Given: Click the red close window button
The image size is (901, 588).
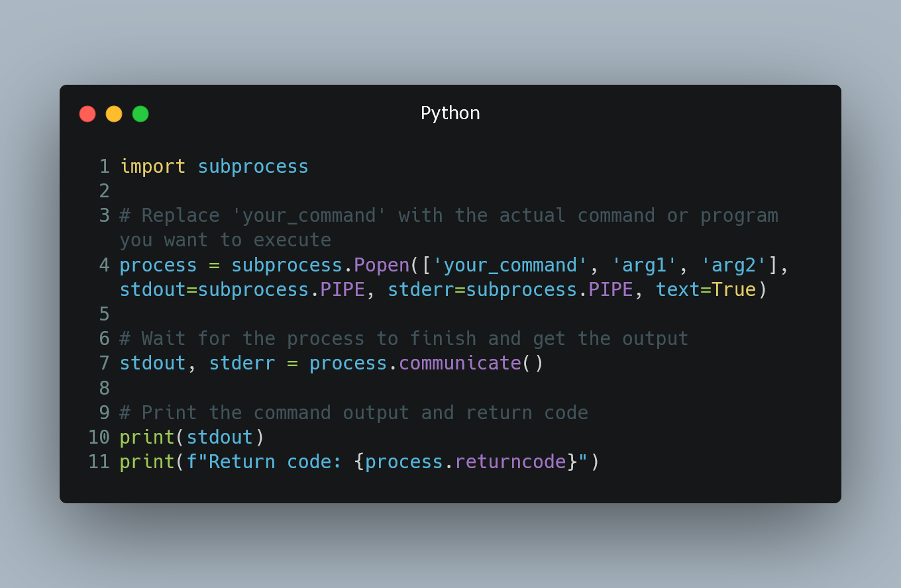Looking at the screenshot, I should pyautogui.click(x=87, y=114).
